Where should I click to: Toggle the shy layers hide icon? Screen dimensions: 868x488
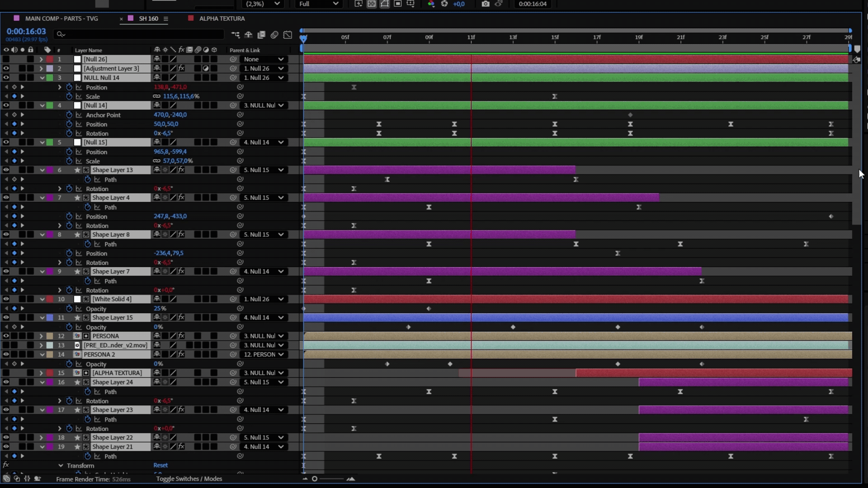(248, 35)
